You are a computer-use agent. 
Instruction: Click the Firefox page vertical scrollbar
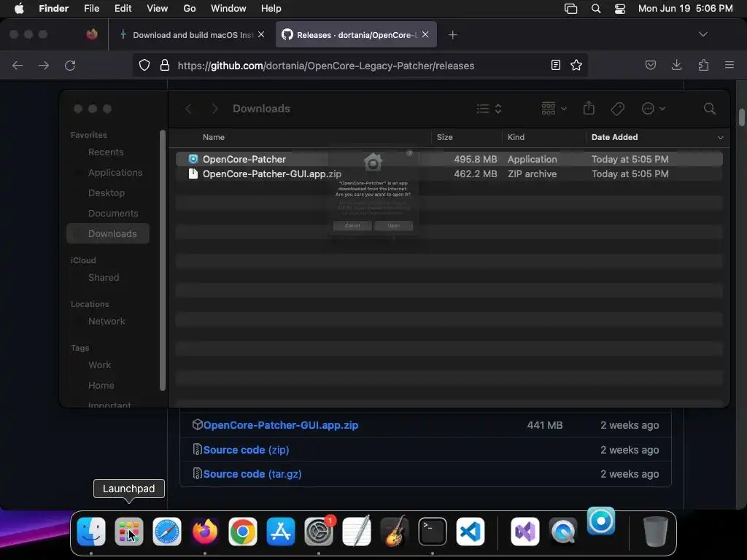click(x=741, y=117)
